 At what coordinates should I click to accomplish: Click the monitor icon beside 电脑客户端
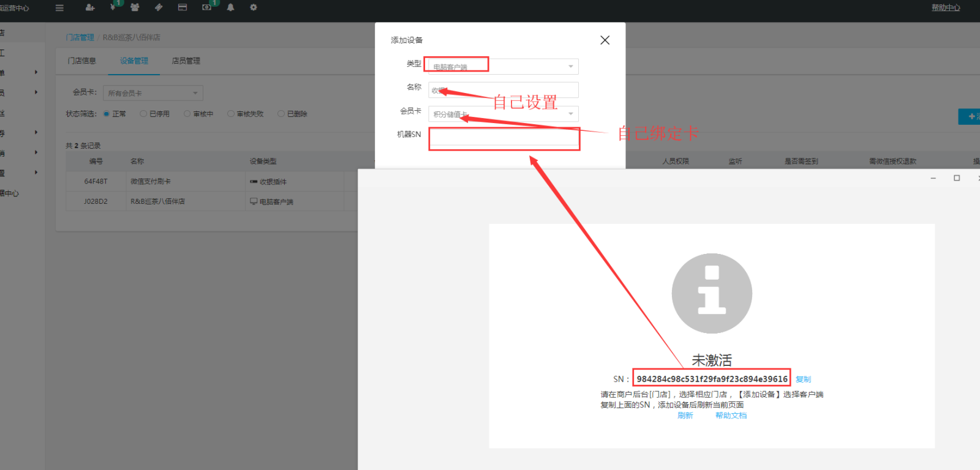(x=254, y=201)
